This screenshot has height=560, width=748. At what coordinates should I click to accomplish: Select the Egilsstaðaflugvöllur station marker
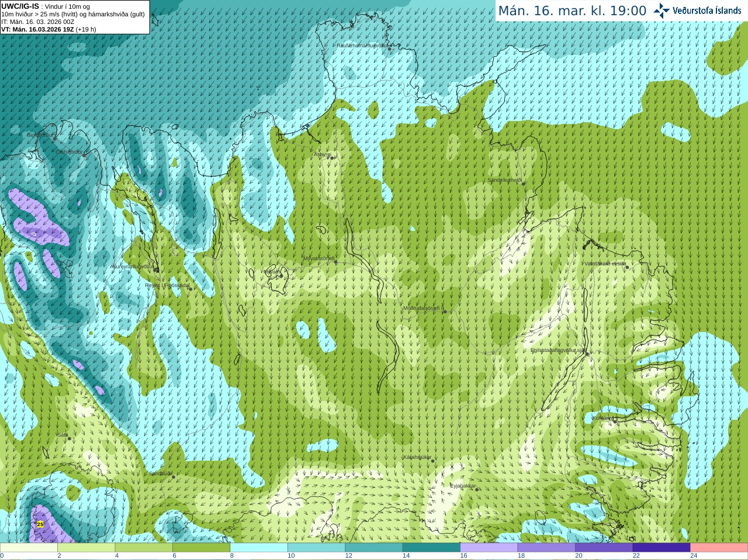(x=587, y=354)
